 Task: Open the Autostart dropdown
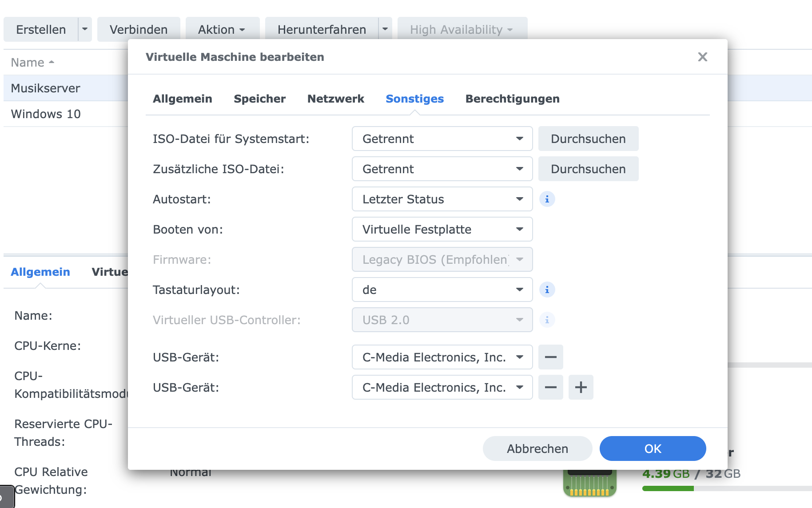(442, 199)
